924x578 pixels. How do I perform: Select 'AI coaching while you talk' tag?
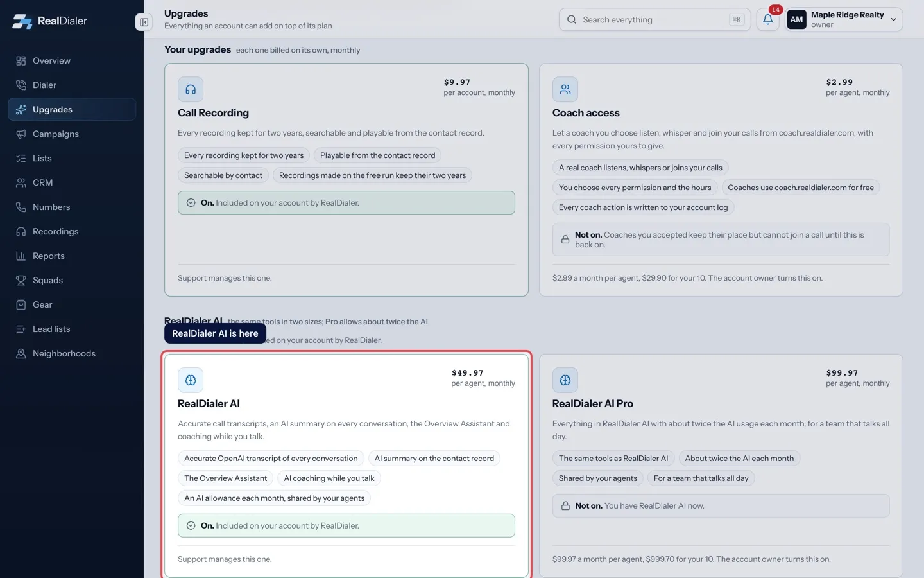click(x=329, y=478)
